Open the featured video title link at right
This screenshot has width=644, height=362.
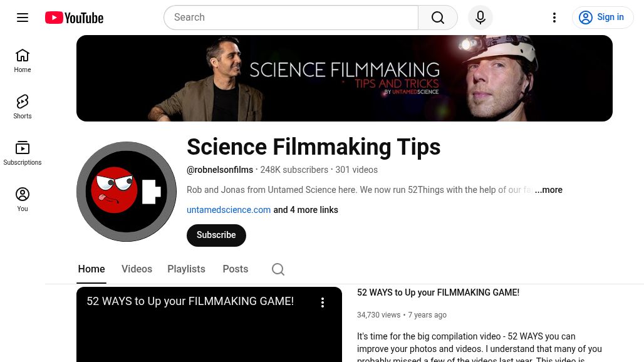[438, 292]
